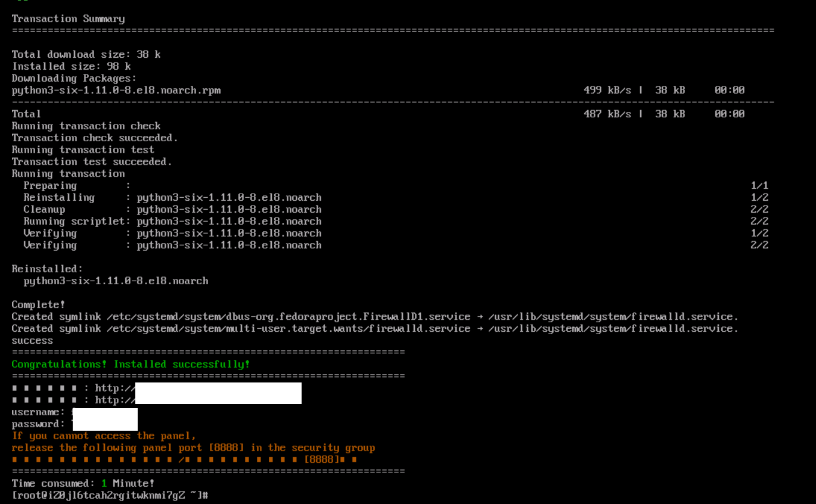Viewport: 816px width, 504px height.
Task: Click the "Transaction Summary" heading
Action: [x=68, y=18]
